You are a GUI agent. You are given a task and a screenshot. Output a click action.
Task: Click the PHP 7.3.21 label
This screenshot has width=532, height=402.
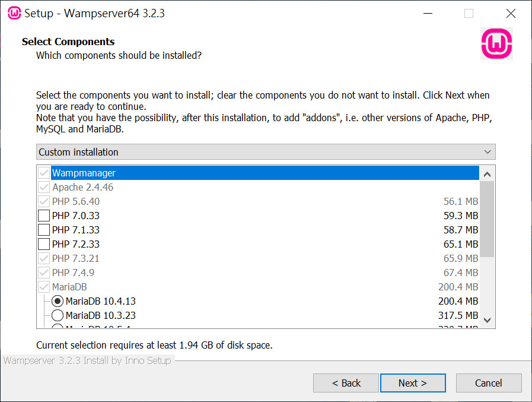point(76,259)
